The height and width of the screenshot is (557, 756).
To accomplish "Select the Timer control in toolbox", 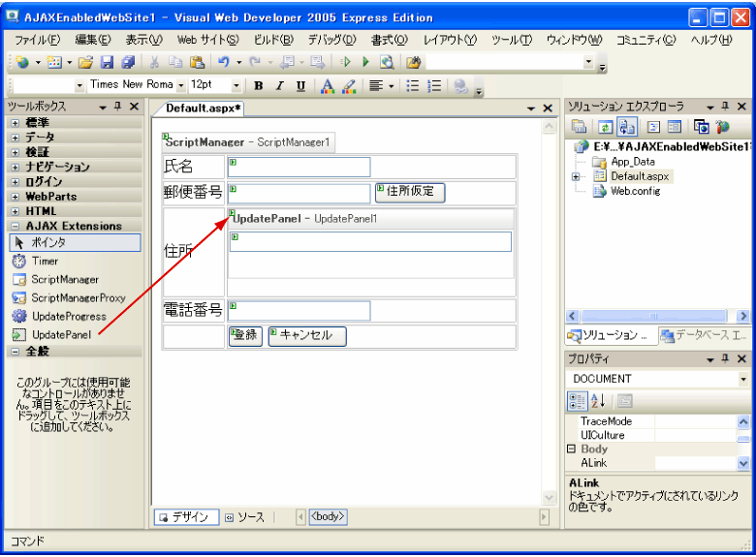I will tap(45, 262).
